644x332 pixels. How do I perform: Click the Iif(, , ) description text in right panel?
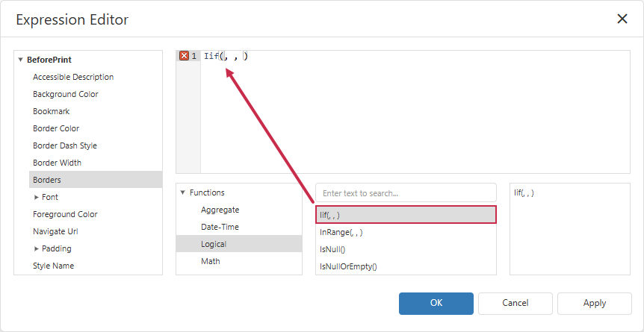tap(524, 192)
